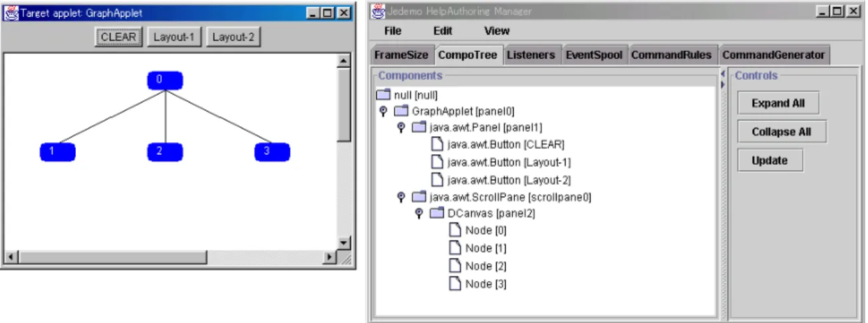Select the null [null] tree label
The width and height of the screenshot is (868, 323).
[416, 95]
